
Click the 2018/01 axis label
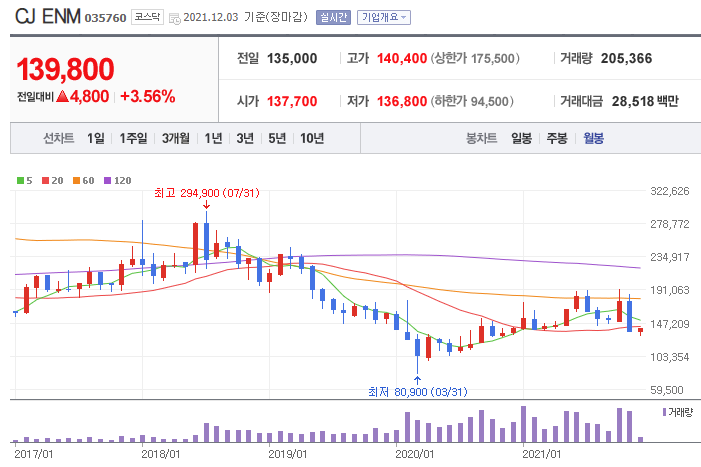tap(160, 454)
